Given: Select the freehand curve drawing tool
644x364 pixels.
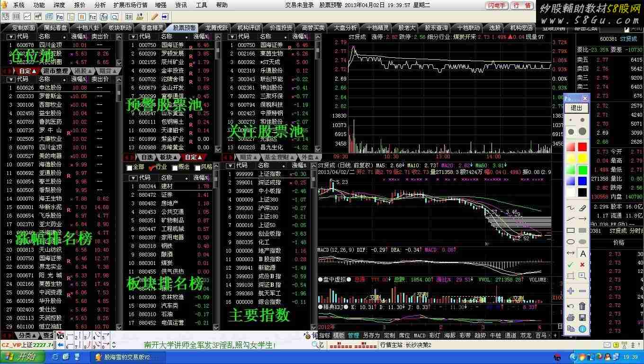Looking at the screenshot, I should [571, 208].
